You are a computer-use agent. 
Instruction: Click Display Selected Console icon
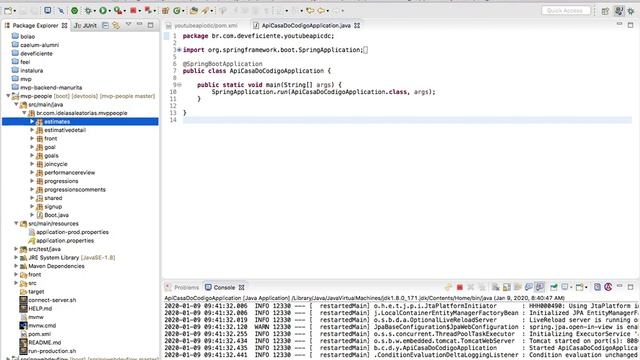pyautogui.click(x=564, y=287)
